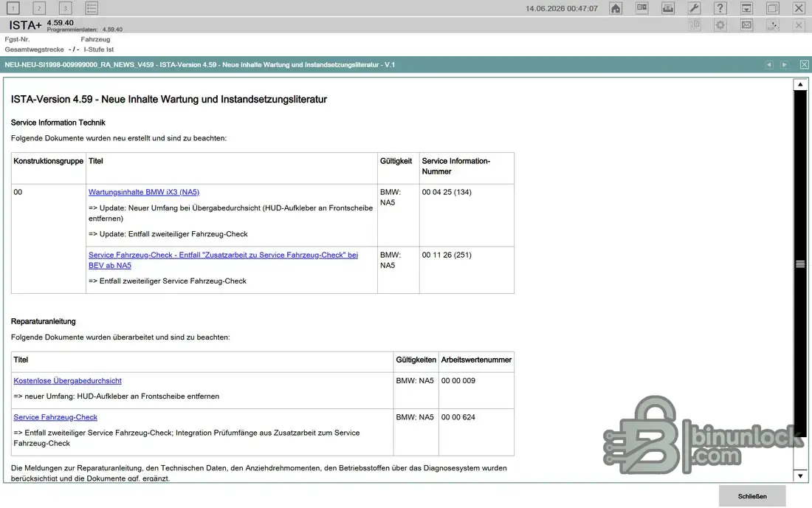Click the Schließen button

[x=752, y=496]
